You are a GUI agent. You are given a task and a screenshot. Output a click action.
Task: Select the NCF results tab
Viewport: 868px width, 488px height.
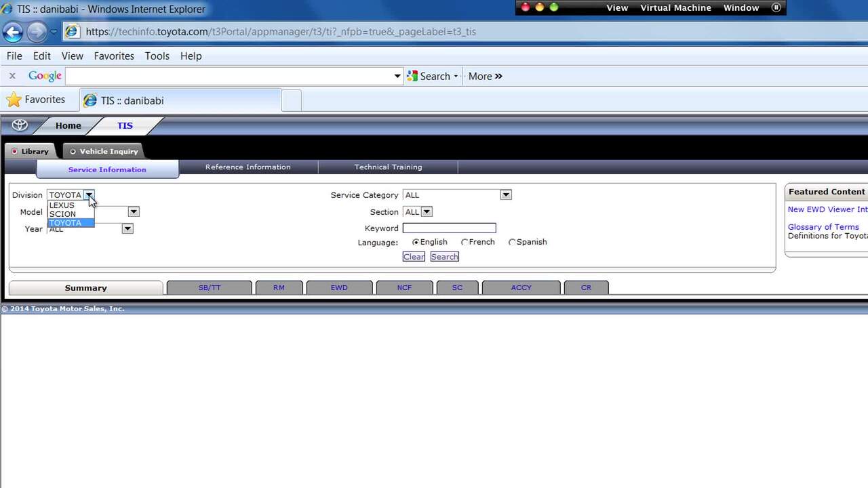click(404, 287)
